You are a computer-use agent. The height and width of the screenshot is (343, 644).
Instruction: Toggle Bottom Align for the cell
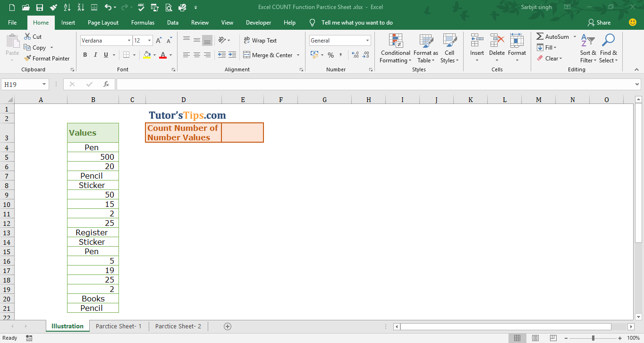pyautogui.click(x=207, y=40)
